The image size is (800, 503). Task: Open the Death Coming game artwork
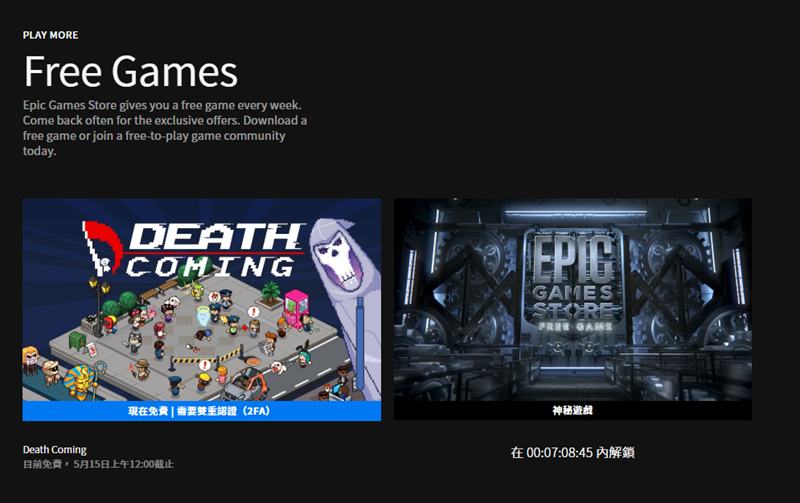pos(202,300)
